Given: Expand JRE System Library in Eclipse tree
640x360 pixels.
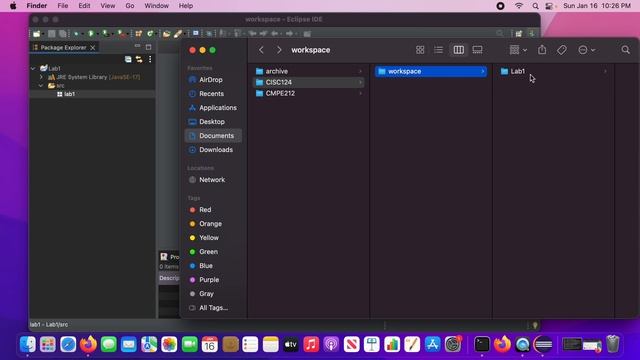Looking at the screenshot, I should (41, 77).
